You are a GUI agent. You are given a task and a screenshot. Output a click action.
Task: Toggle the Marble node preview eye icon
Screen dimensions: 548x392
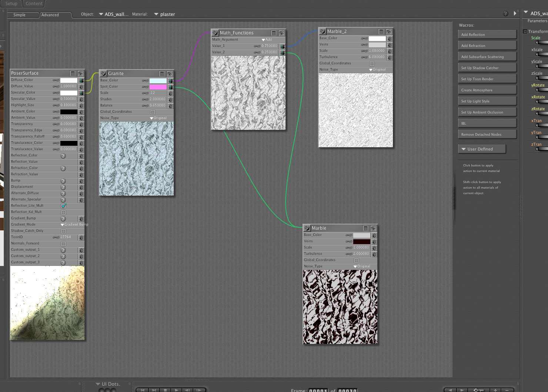[373, 229]
